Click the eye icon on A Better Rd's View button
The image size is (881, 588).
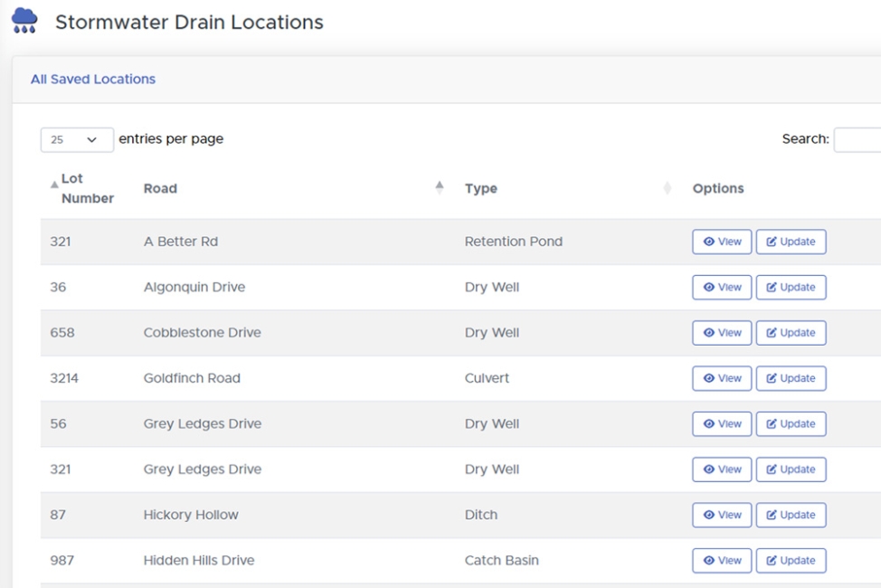(x=709, y=242)
